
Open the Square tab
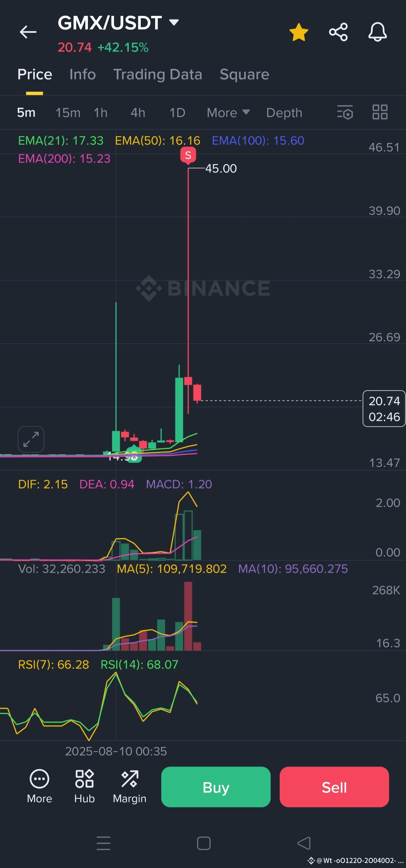pos(244,74)
